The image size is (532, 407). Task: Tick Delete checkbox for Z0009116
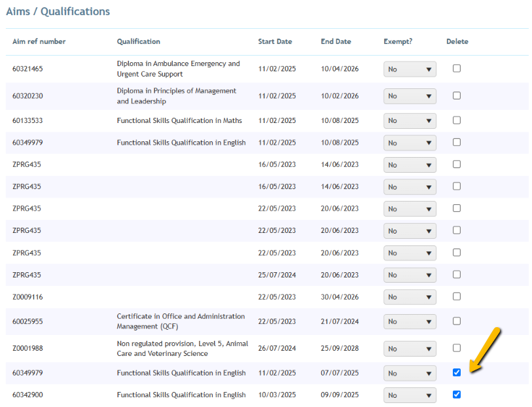tap(457, 297)
